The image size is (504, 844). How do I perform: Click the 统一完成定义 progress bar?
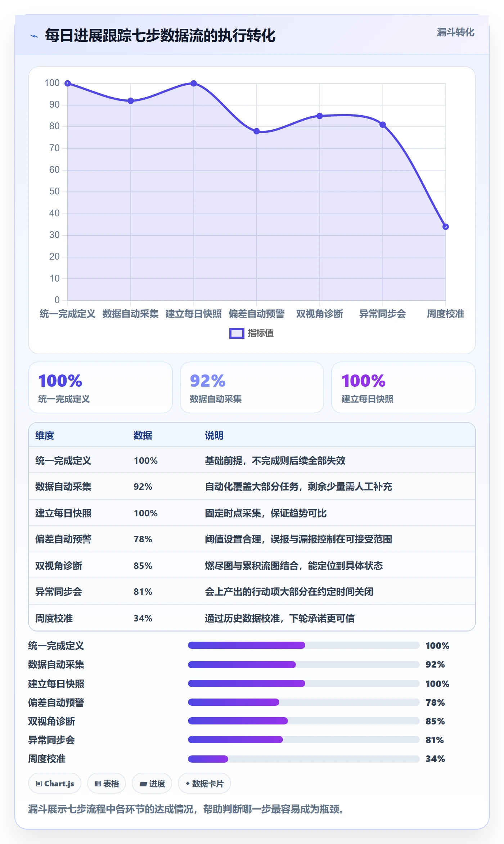(x=304, y=645)
